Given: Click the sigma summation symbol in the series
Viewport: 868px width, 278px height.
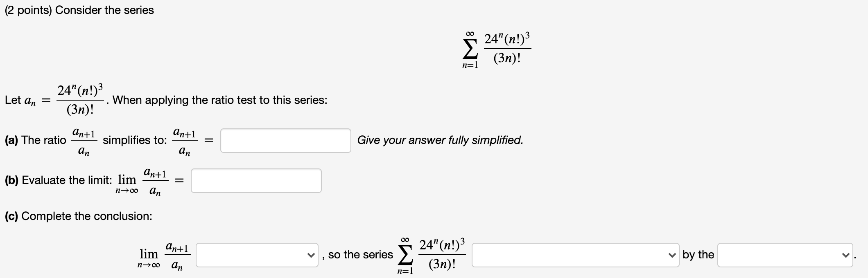Looking at the screenshot, I should (x=470, y=48).
